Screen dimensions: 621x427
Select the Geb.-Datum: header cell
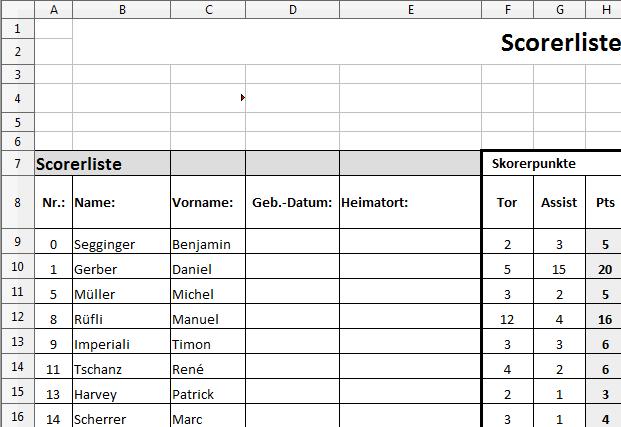coord(292,202)
